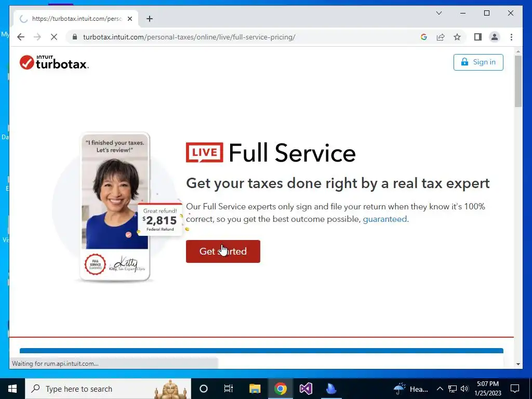The height and width of the screenshot is (399, 532).
Task: Open the Chrome three-dot menu
Action: [511, 37]
